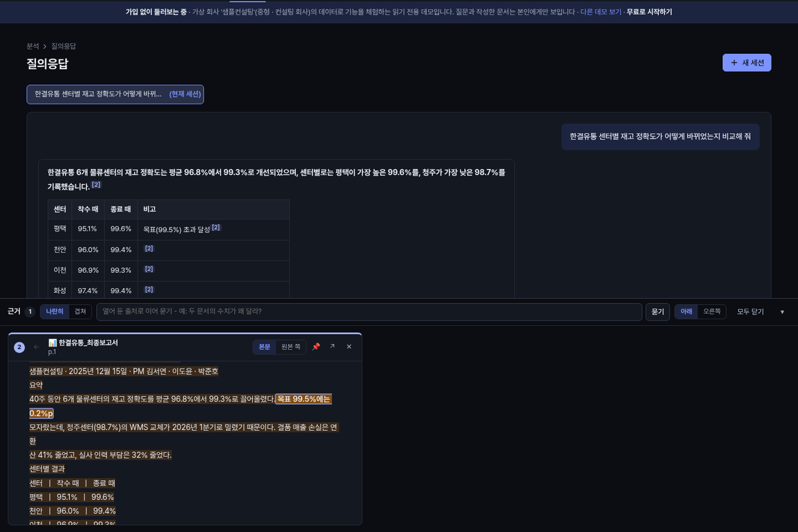Viewport: 798px width, 532px height.
Task: Close all sources with 모두 닫기
Action: pos(750,312)
